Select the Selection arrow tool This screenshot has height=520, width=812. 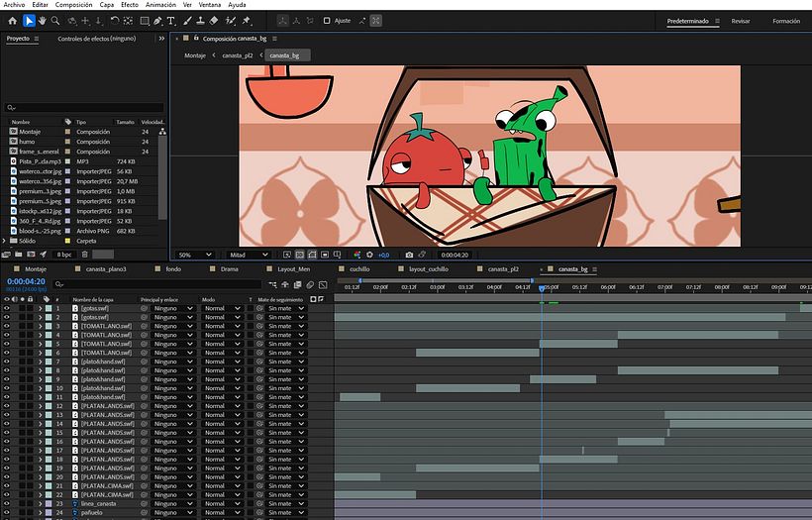tap(29, 21)
